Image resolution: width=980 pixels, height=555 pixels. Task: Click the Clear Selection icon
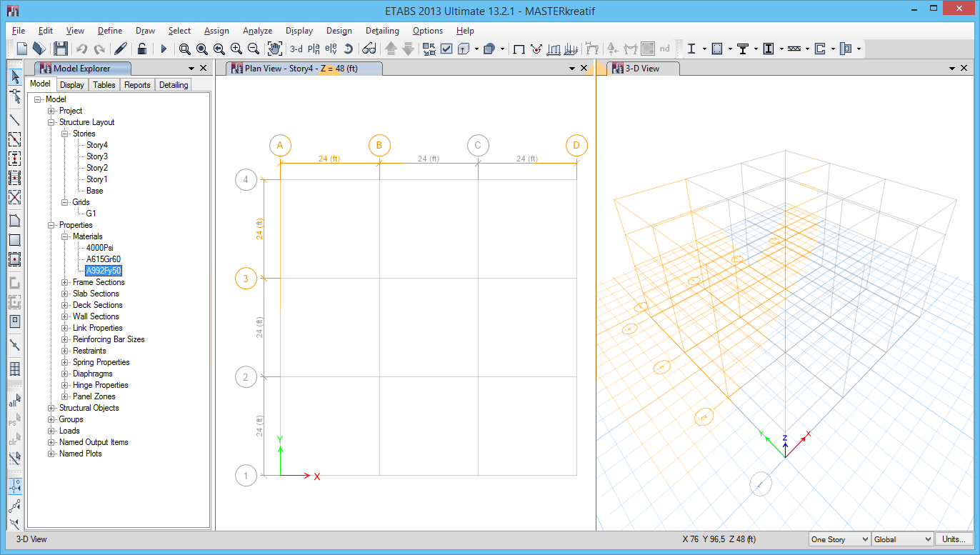pyautogui.click(x=14, y=440)
